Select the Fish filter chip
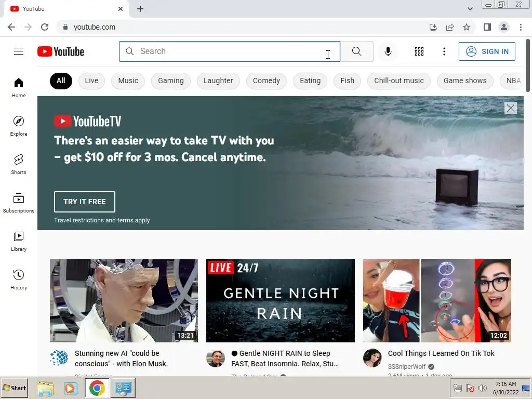 347,81
